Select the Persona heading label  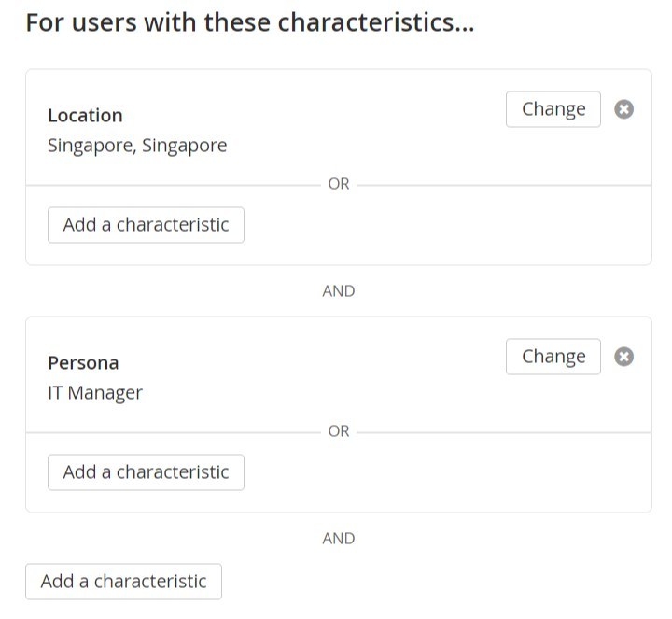[x=83, y=363]
